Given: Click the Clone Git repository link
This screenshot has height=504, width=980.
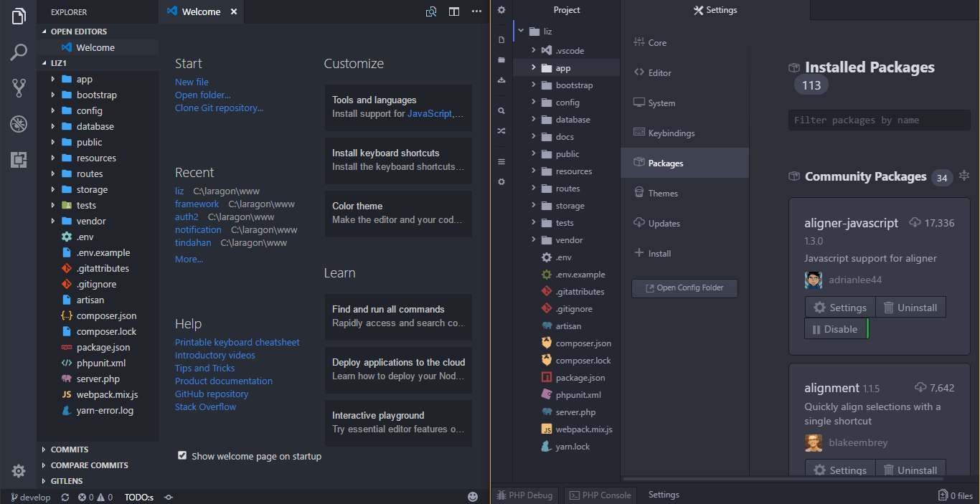Looking at the screenshot, I should coord(219,108).
